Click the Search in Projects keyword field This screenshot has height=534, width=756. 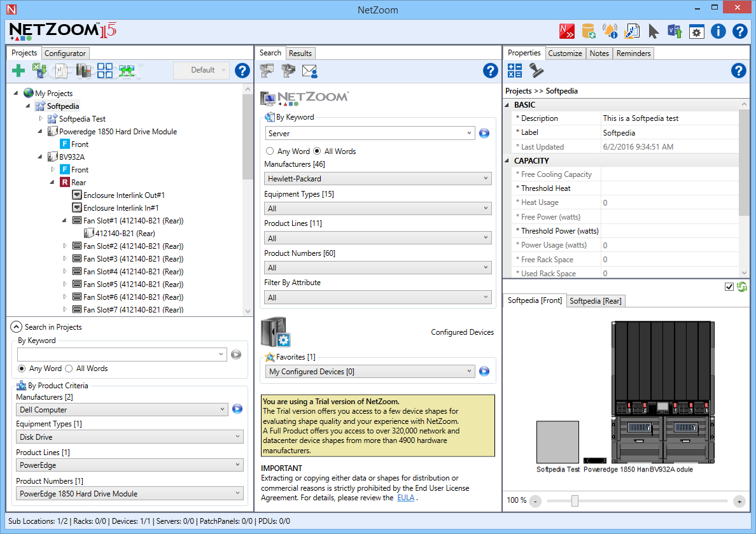tap(122, 355)
